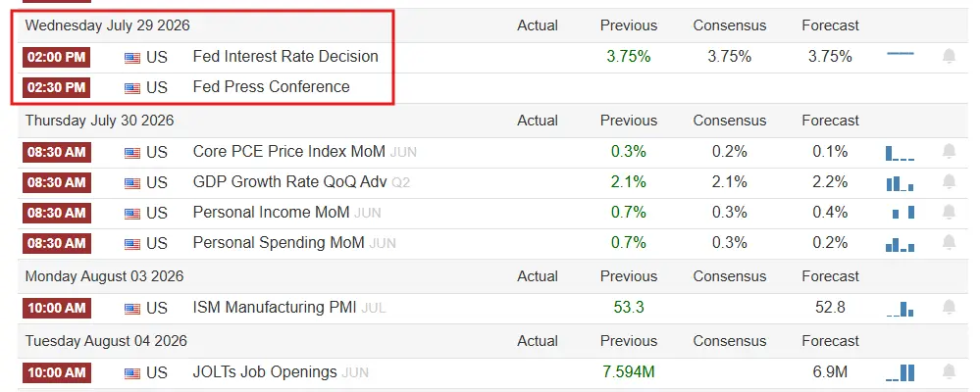980x392 pixels.
Task: Click 08:30 AM badge for Core PCE
Action: [x=57, y=152]
